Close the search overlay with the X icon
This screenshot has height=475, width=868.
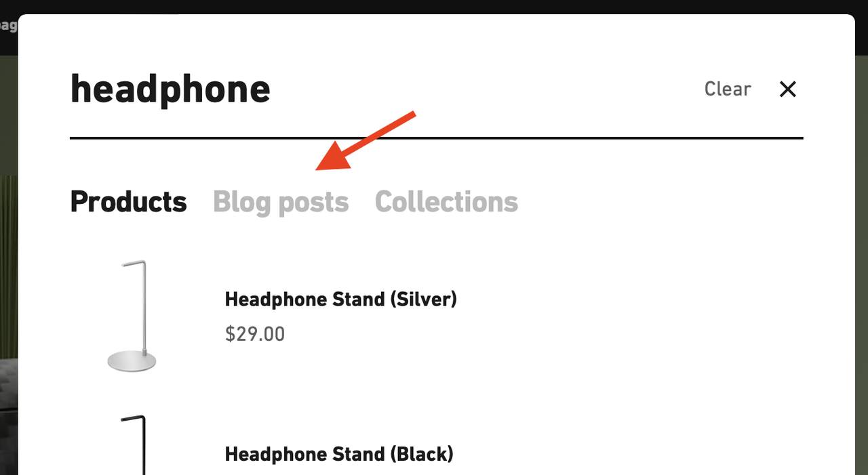tap(787, 89)
